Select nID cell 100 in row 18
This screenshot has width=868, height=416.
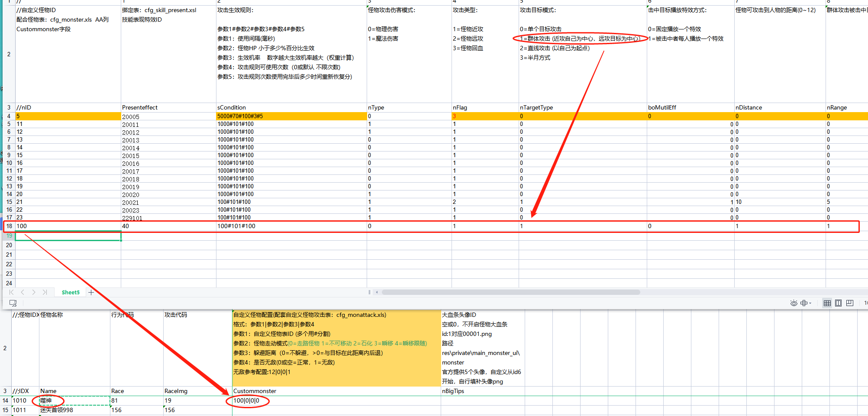(68, 226)
